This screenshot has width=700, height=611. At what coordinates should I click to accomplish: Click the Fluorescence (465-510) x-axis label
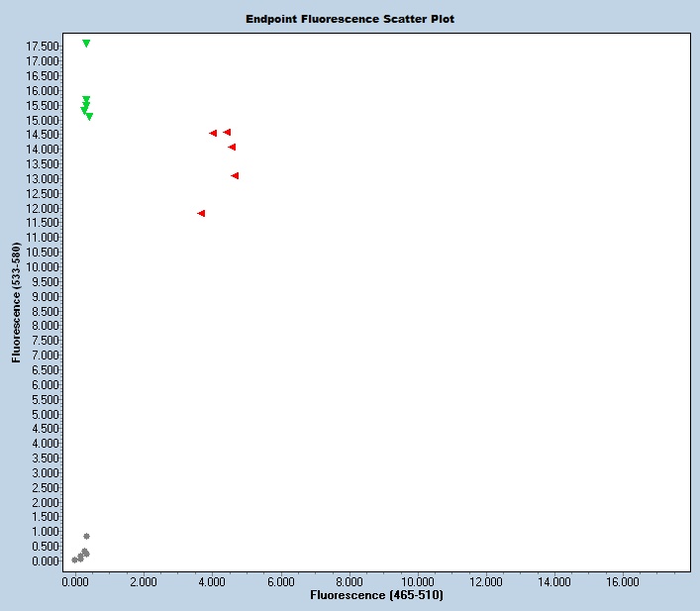pos(376,596)
